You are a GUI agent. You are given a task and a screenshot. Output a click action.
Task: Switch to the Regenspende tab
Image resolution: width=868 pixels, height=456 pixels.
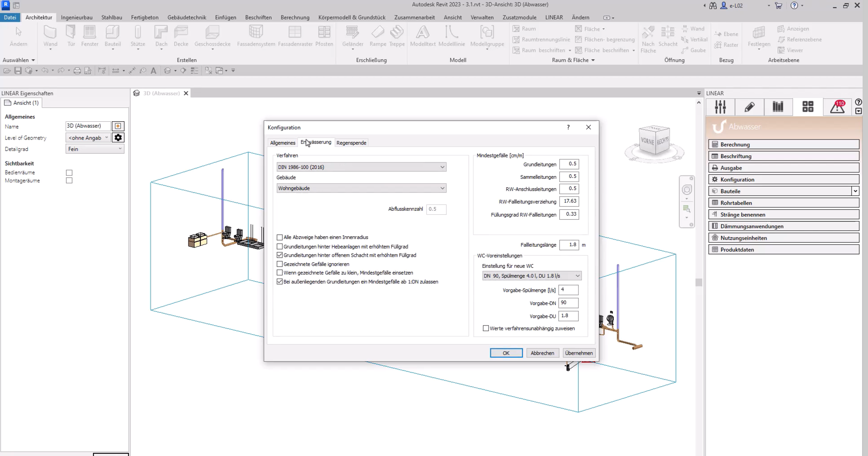pos(351,143)
